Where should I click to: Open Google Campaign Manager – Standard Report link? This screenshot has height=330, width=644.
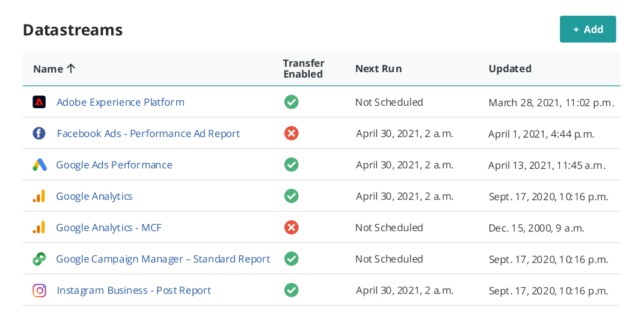coord(163,259)
